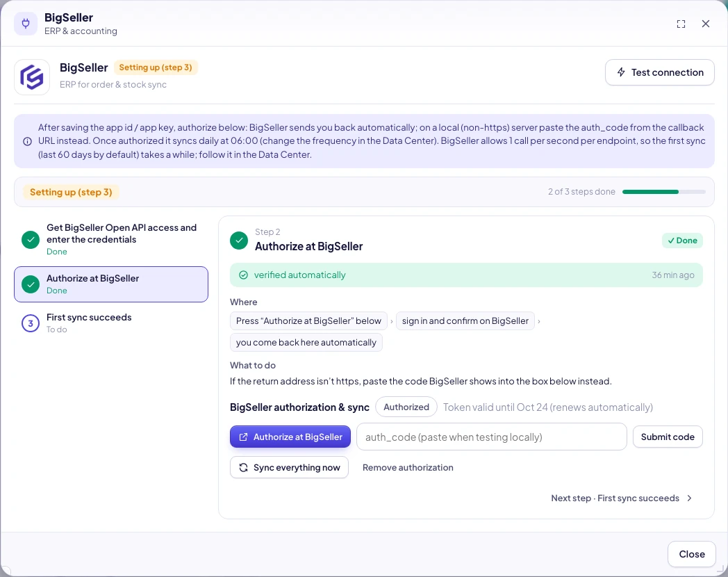Click the 36 min ago timestamp
This screenshot has height=577, width=728.
click(x=672, y=275)
